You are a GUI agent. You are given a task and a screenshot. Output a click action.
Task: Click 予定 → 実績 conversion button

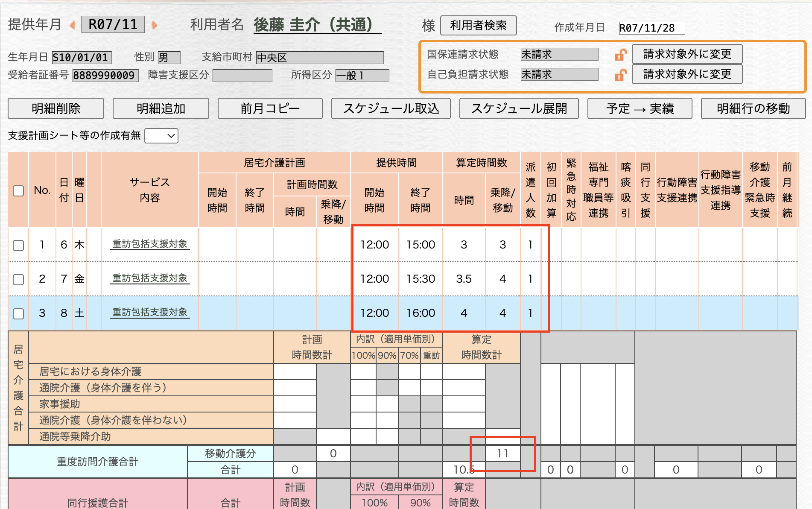click(x=640, y=108)
